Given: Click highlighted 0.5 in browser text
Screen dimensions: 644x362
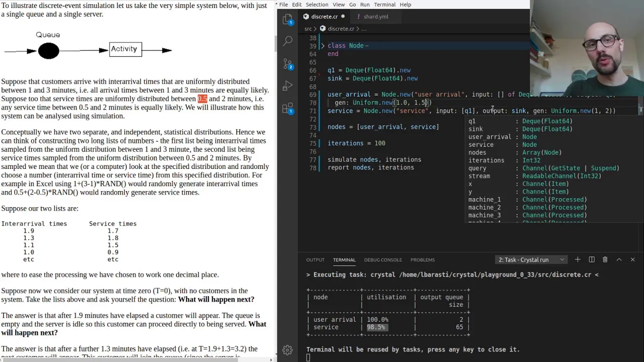Looking at the screenshot, I should (202, 99).
